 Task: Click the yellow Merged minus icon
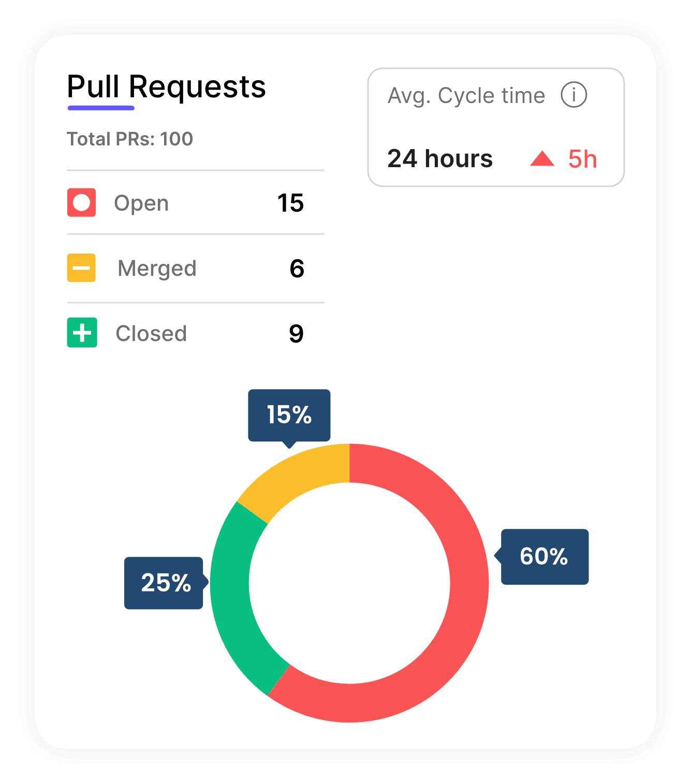tap(81, 268)
